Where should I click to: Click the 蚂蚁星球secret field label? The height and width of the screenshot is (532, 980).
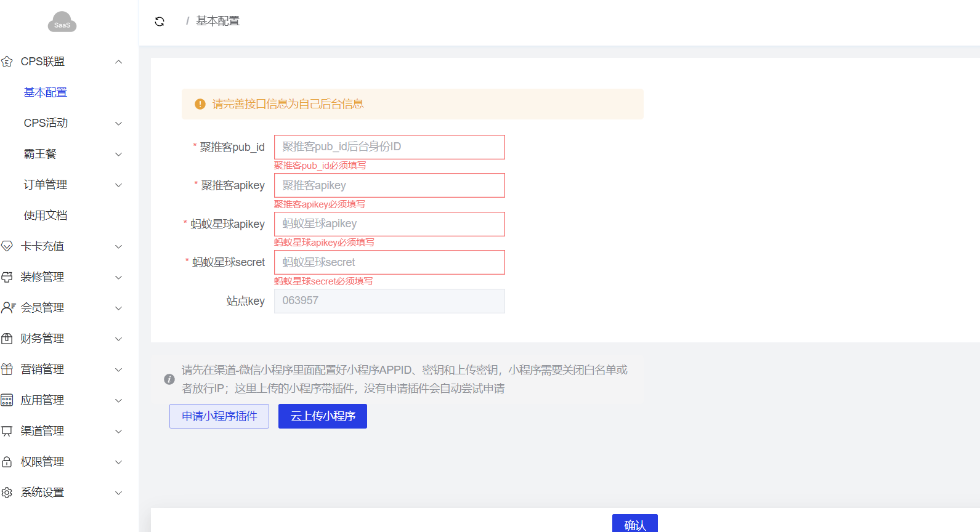pos(229,262)
